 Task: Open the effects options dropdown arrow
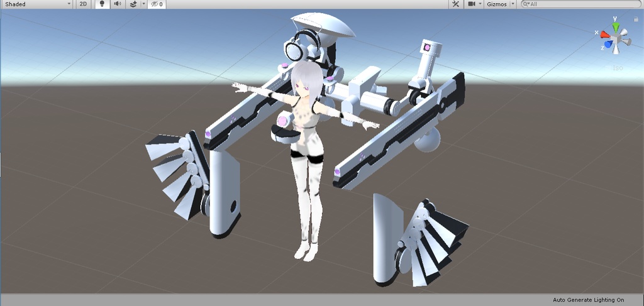[143, 4]
